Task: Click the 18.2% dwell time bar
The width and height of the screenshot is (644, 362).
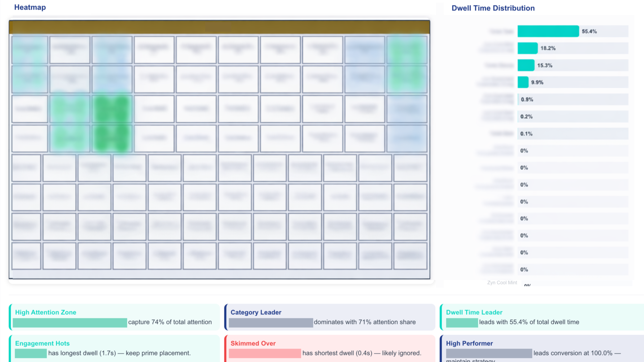Action: point(528,48)
